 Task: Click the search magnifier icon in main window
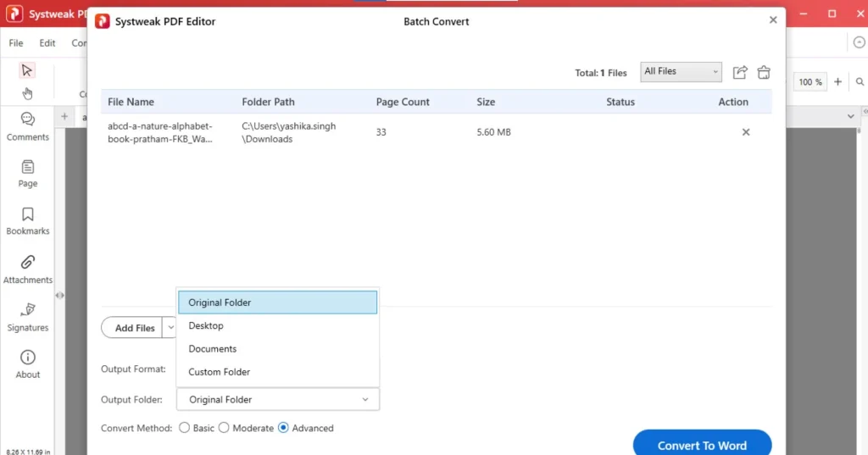[860, 82]
